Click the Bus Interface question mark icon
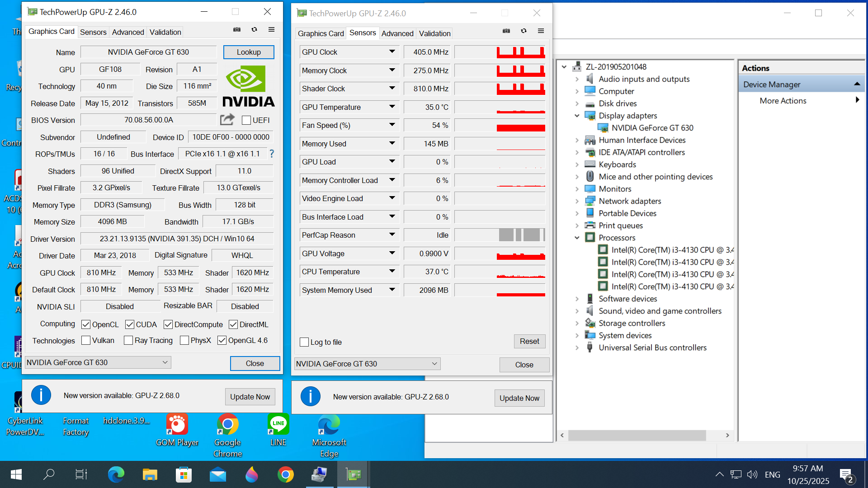 [272, 154]
